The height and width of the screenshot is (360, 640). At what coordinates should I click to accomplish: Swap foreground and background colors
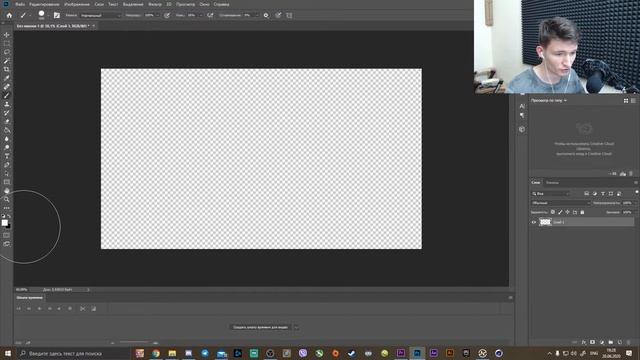(x=9, y=216)
